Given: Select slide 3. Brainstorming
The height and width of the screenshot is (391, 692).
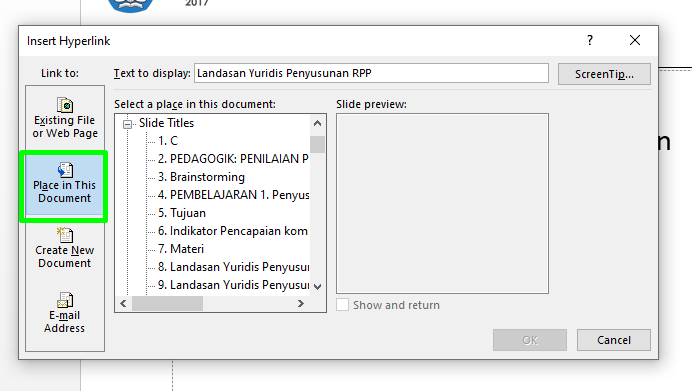Looking at the screenshot, I should pyautogui.click(x=201, y=177).
